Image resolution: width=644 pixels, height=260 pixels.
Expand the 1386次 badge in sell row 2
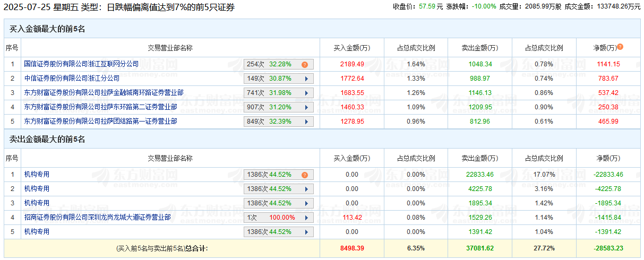pos(306,189)
